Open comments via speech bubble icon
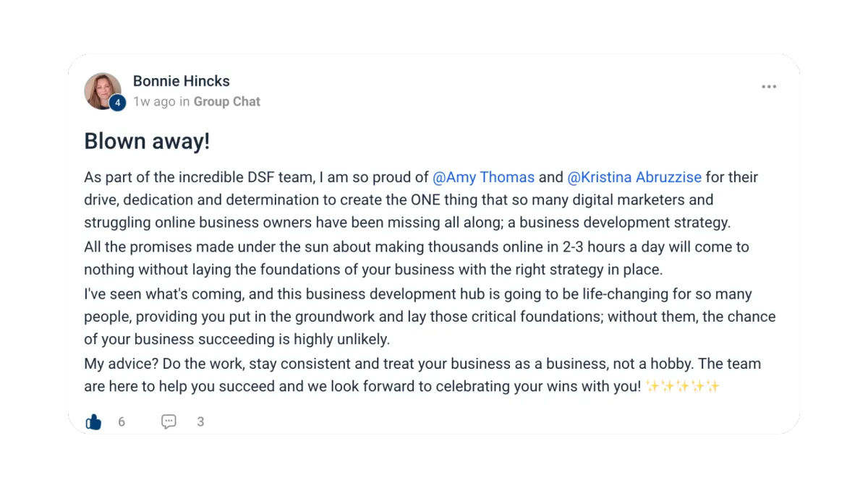 pos(169,421)
